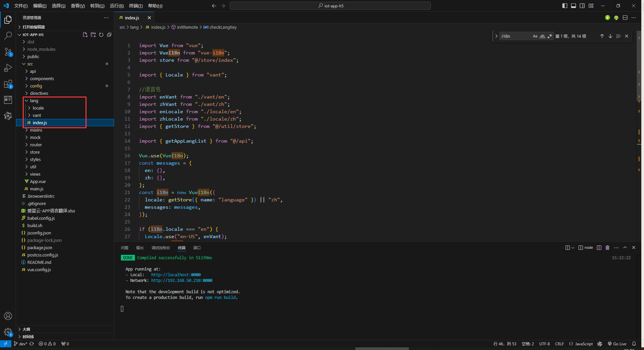Expand replace field in find widget
Screen dimensions: 644x350
[496, 36]
